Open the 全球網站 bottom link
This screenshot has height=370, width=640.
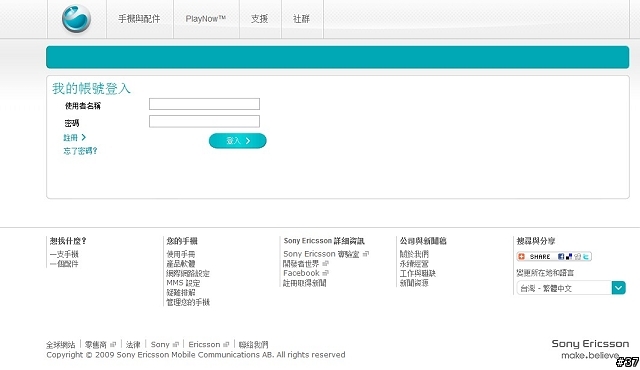(x=61, y=345)
